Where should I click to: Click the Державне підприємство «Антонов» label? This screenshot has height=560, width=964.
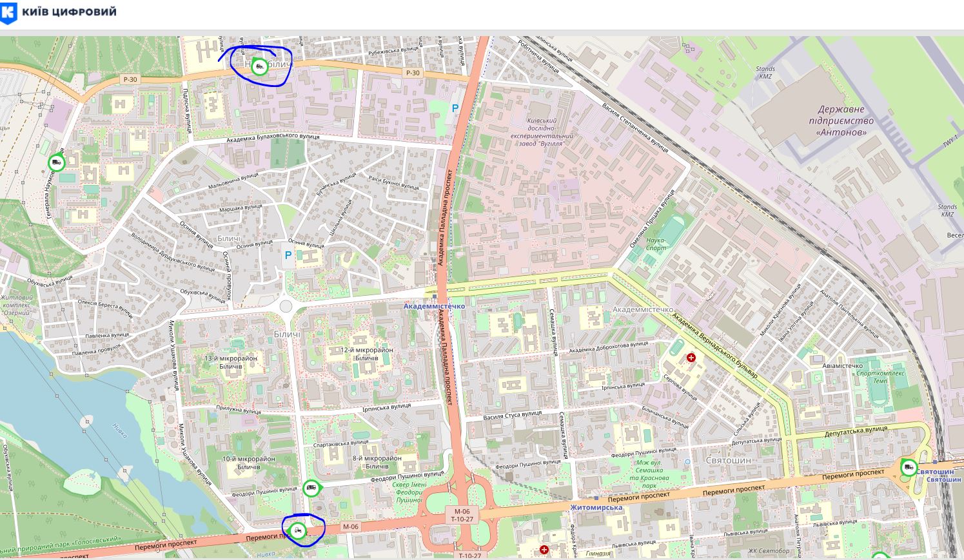(841, 121)
